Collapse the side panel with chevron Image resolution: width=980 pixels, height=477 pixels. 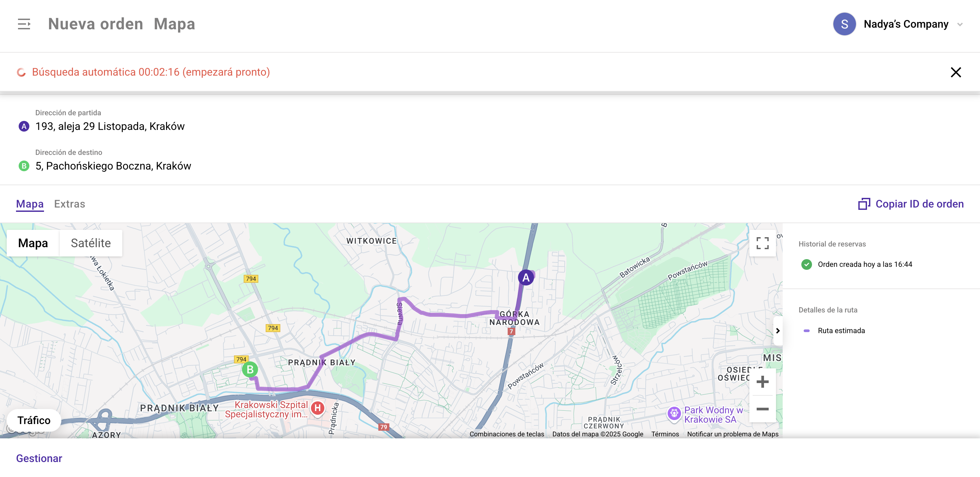pos(778,331)
